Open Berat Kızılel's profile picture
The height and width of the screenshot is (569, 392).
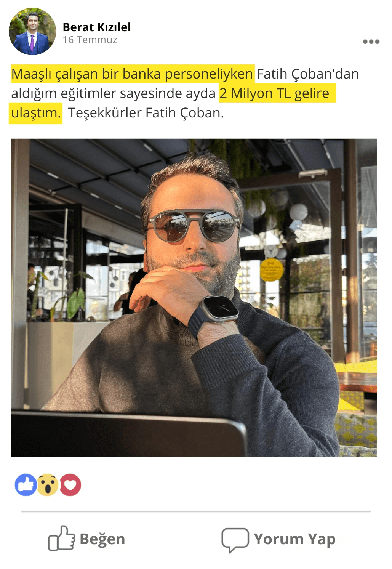(x=32, y=31)
